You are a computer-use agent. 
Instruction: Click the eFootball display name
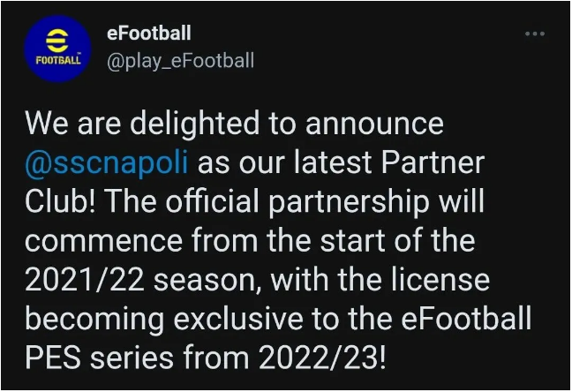(149, 33)
